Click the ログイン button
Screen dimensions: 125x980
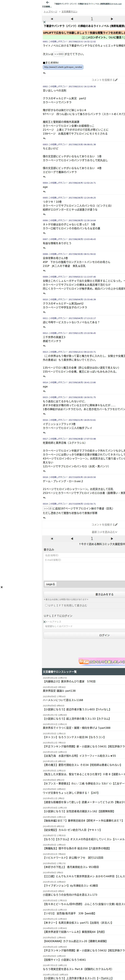click(x=84, y=635)
